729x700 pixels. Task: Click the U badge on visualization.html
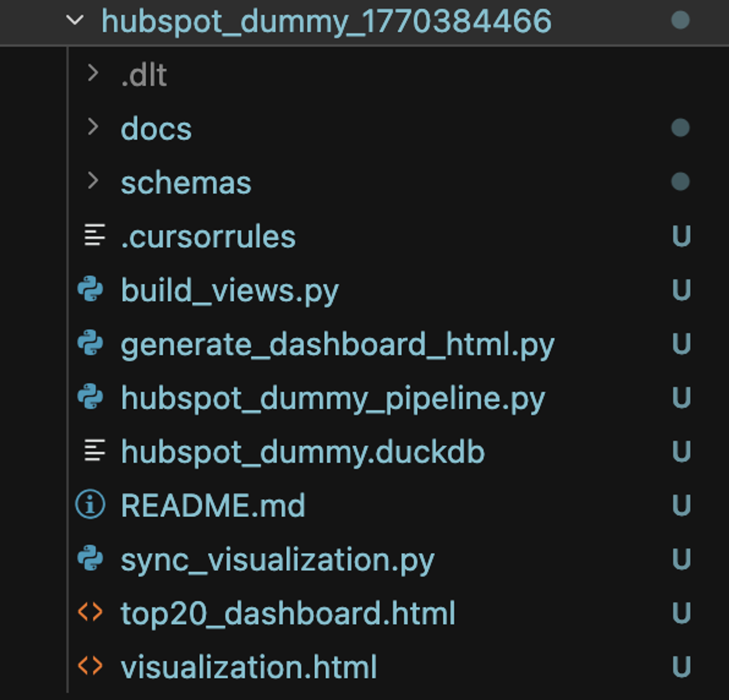[x=681, y=666]
